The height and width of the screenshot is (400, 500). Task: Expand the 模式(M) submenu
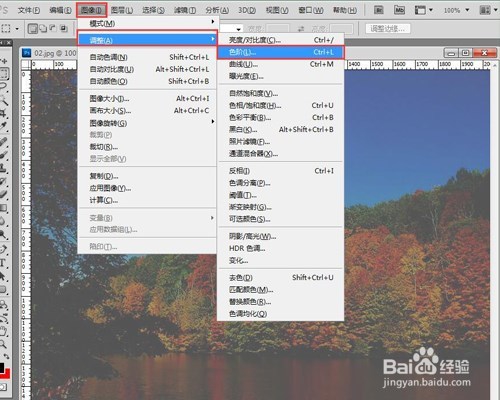coord(147,24)
